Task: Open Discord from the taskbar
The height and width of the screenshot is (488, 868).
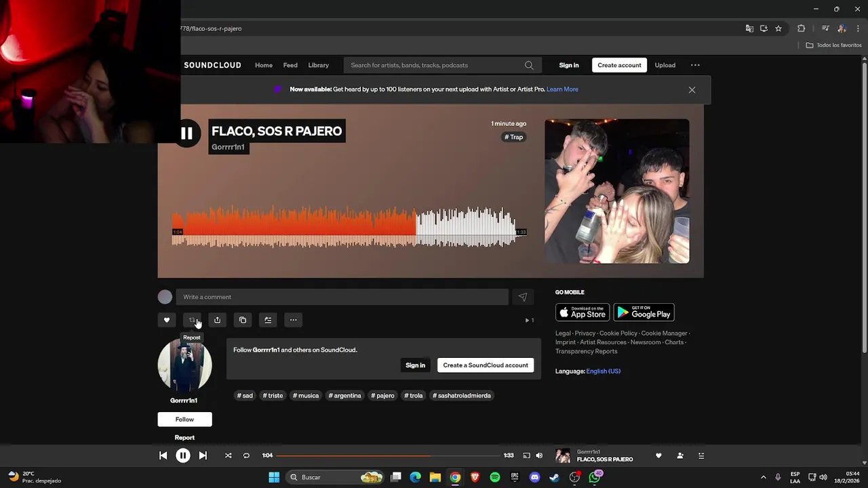Action: point(534,477)
